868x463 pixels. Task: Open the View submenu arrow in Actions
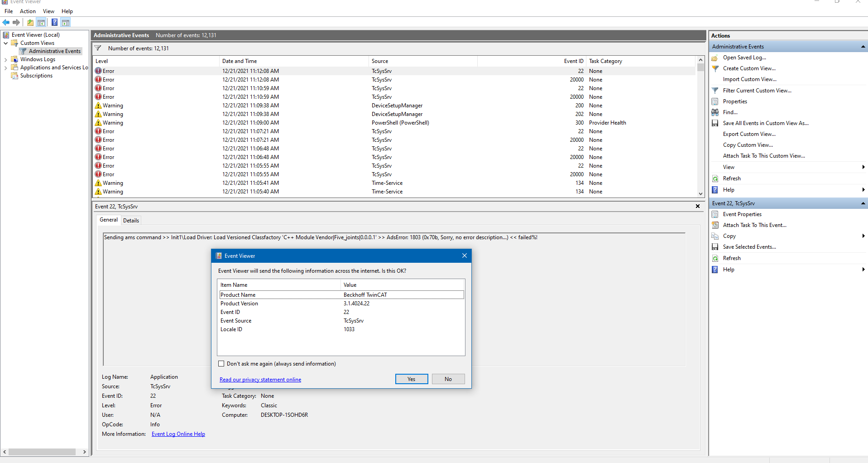point(863,167)
